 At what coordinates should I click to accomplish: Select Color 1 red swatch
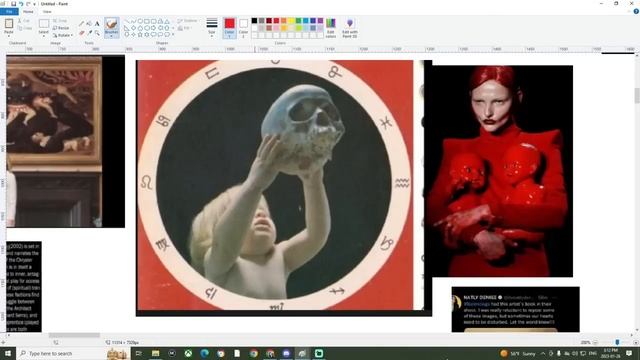point(229,23)
